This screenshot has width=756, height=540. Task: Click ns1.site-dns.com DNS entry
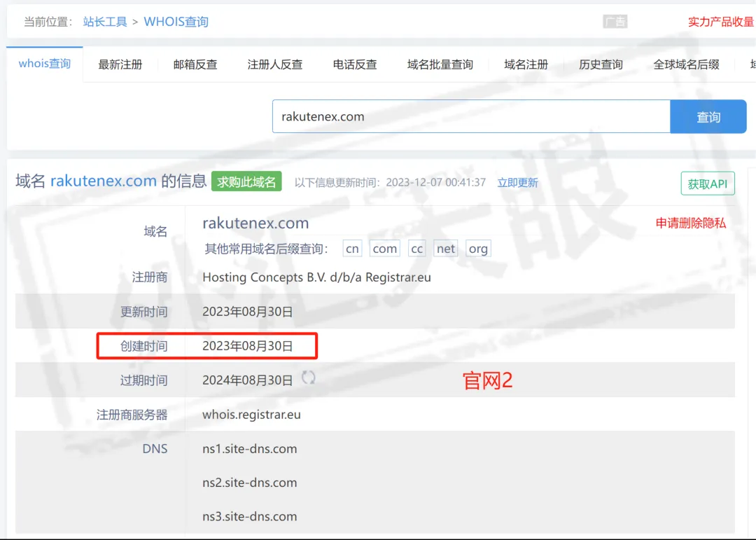coord(250,449)
